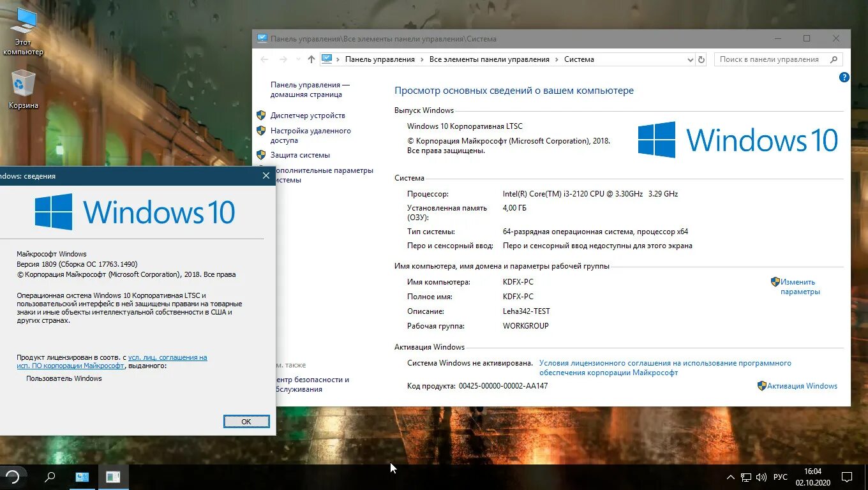Open the license agreement link in winver dialog
Viewport: 868px width, 490px height.
112,362
